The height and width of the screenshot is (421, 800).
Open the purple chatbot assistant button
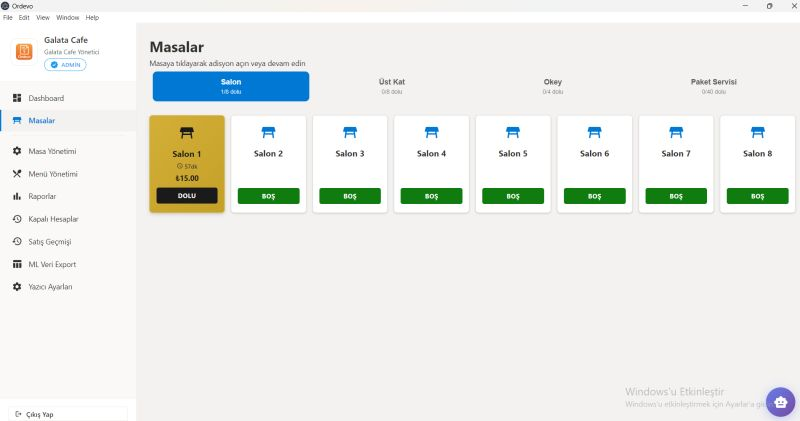coord(780,402)
